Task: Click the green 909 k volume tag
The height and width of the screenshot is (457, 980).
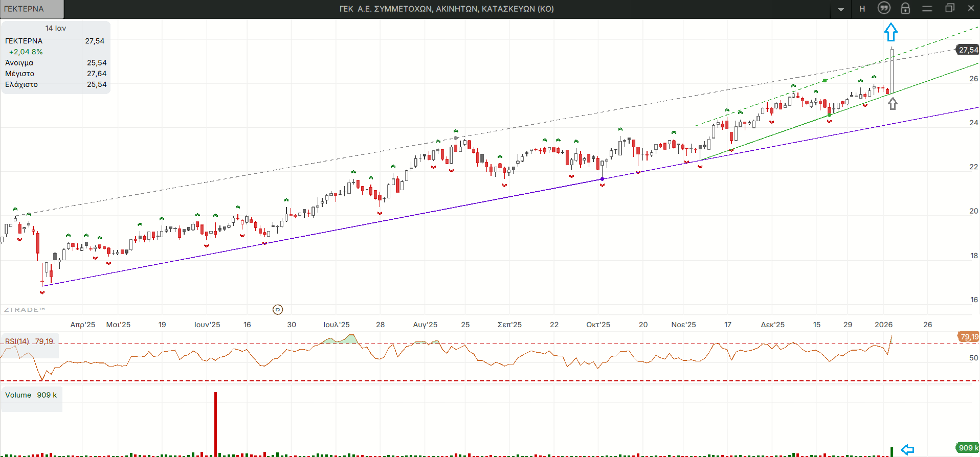Action: (966, 448)
